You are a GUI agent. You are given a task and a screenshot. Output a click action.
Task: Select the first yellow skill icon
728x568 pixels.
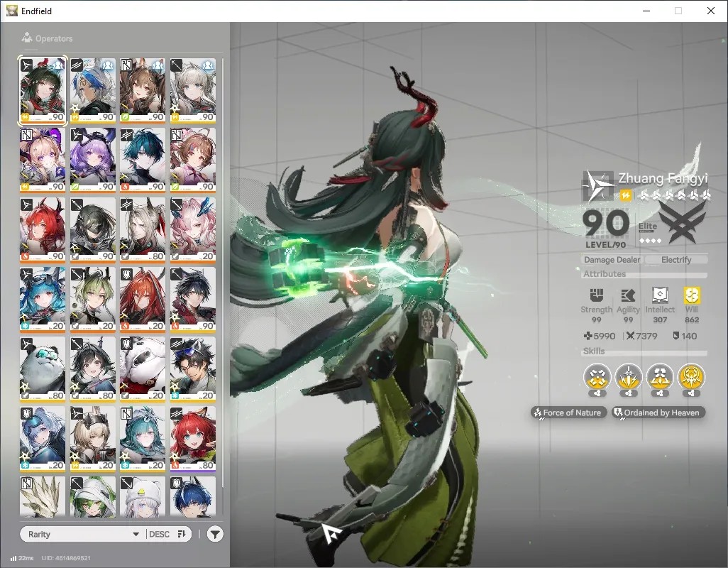(x=597, y=378)
